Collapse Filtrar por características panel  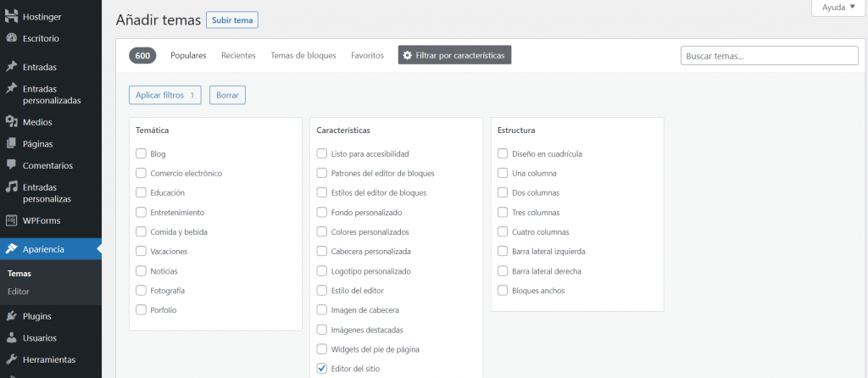tap(454, 55)
